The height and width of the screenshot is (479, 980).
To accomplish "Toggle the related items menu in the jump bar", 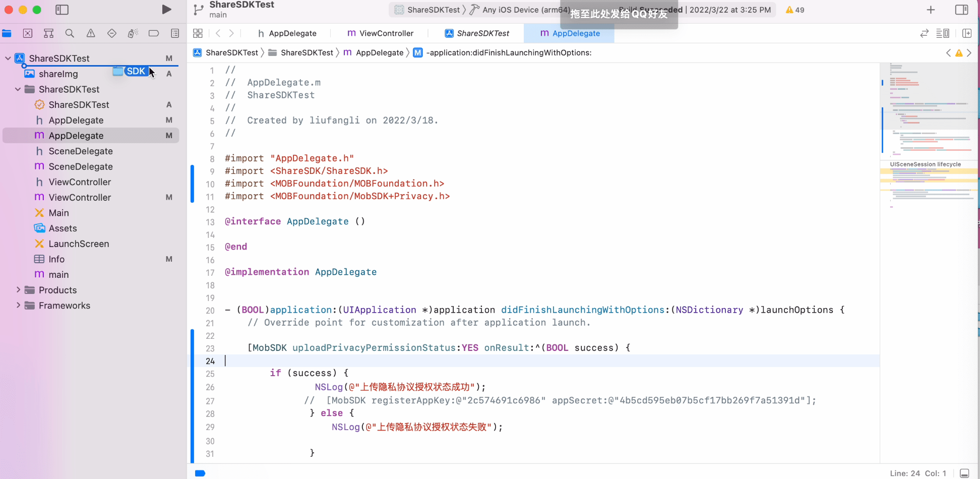I will (198, 33).
